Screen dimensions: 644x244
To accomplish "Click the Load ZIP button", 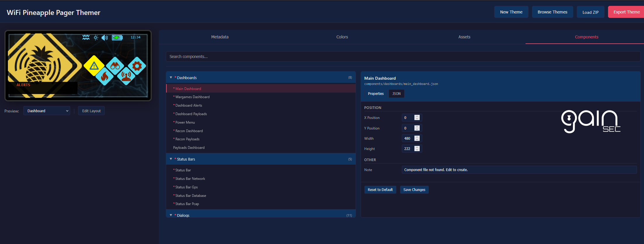I will (x=590, y=12).
